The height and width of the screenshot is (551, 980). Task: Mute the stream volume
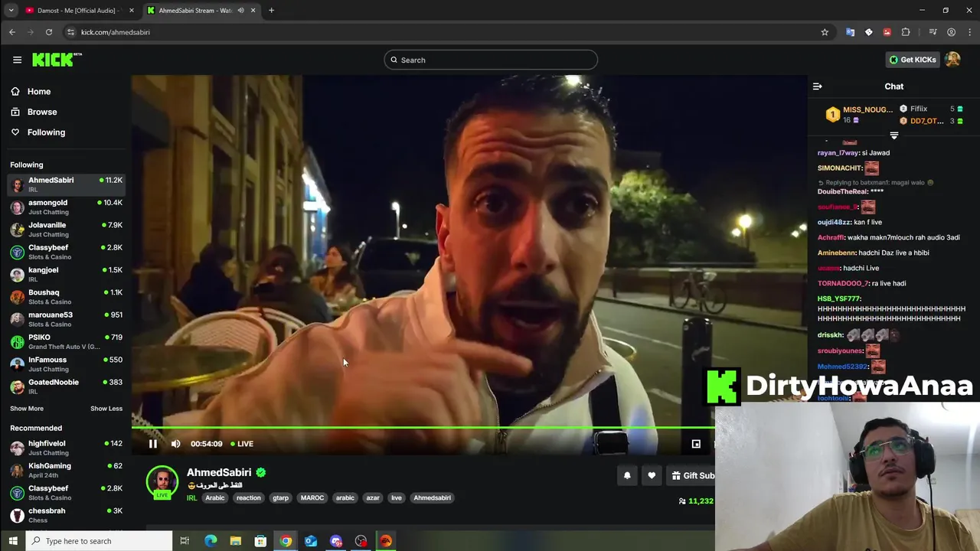[175, 444]
